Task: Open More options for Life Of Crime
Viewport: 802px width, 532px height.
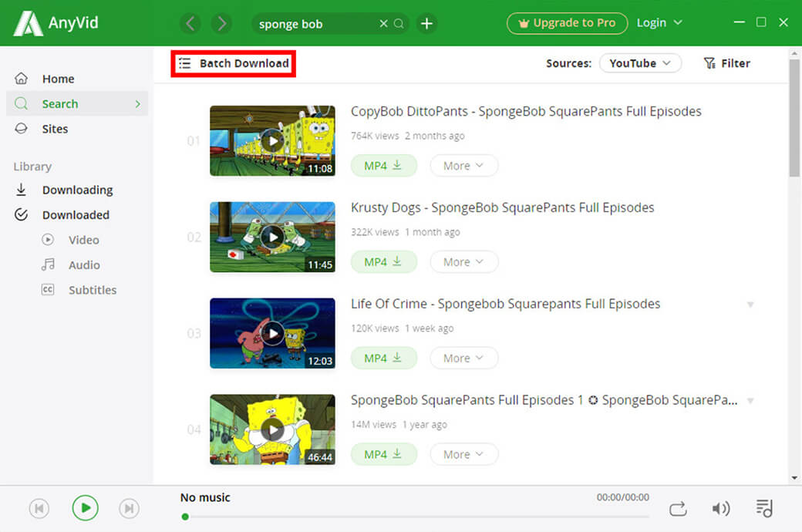Action: [x=464, y=358]
